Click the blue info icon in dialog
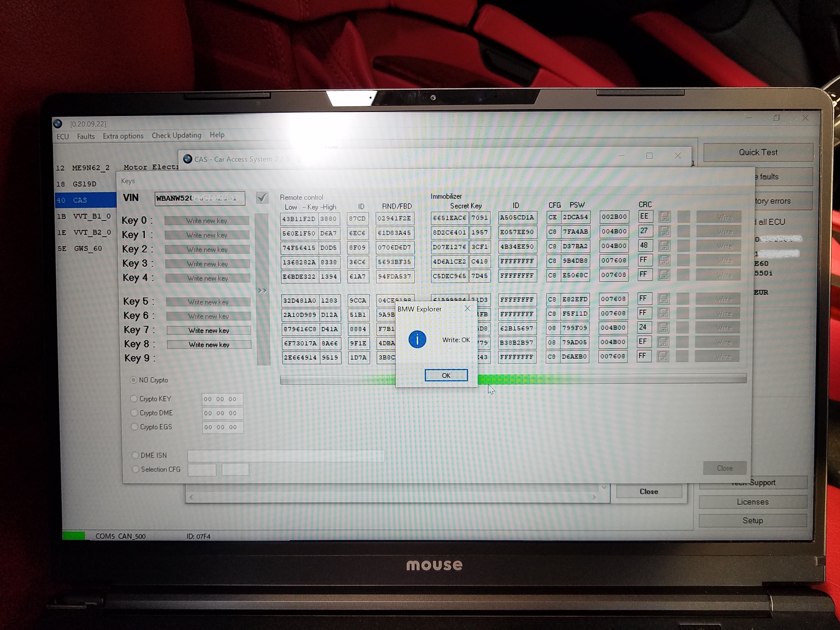Screen dimensions: 840x630 coord(417,339)
